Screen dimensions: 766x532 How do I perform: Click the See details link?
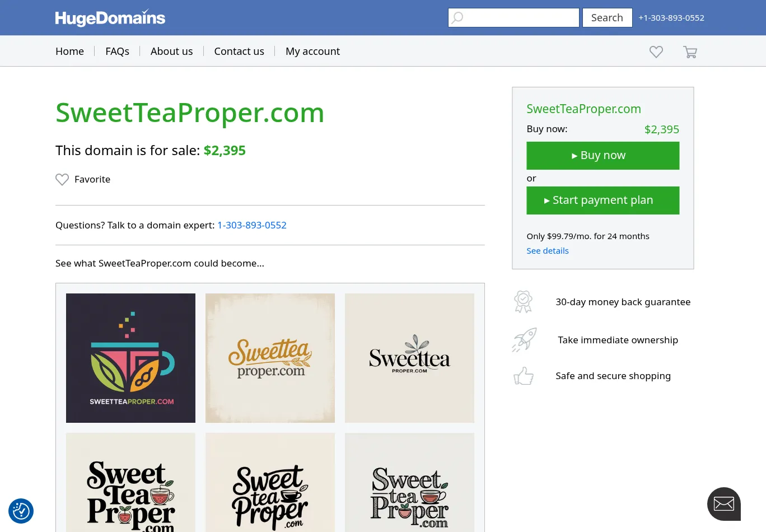point(547,251)
